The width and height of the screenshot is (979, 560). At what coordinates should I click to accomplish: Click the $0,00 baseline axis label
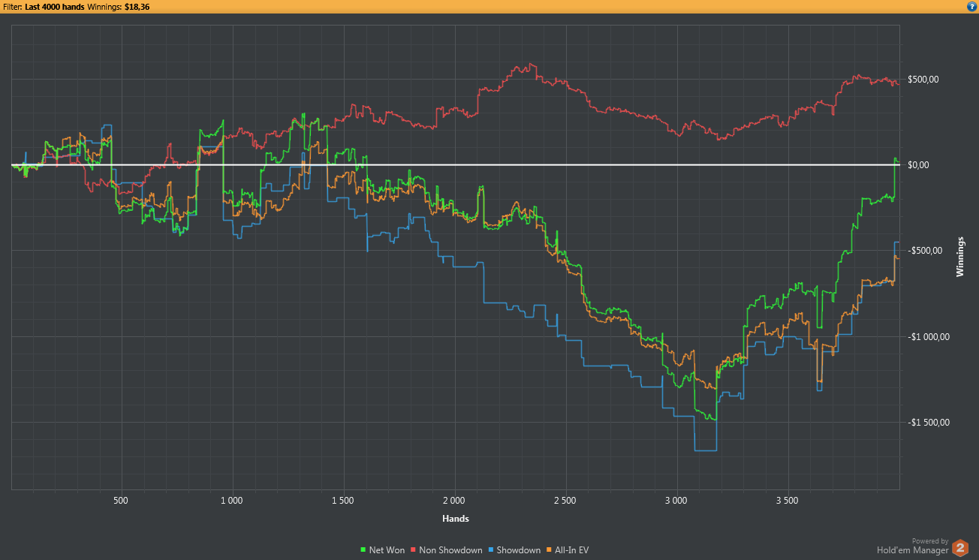click(x=920, y=165)
